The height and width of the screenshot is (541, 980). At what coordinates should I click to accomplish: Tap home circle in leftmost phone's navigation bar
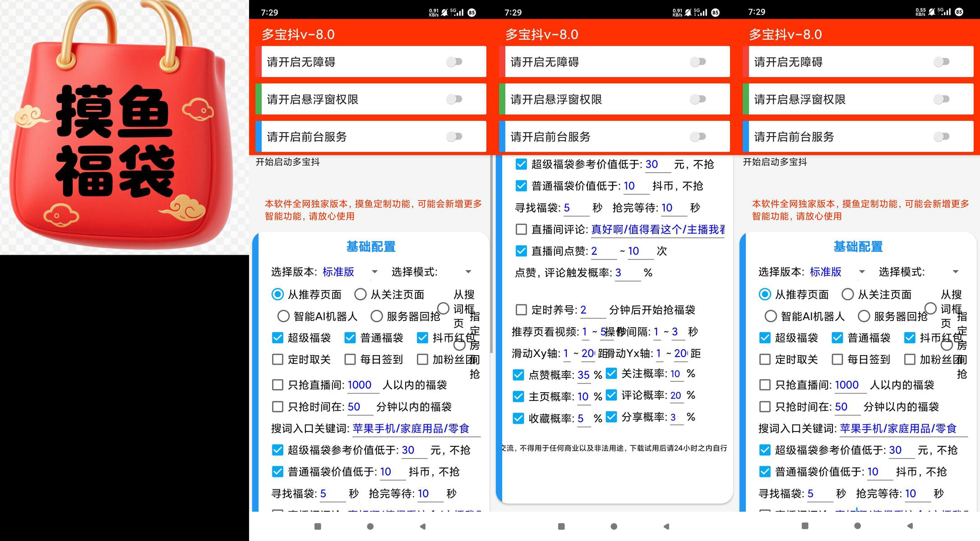[370, 526]
